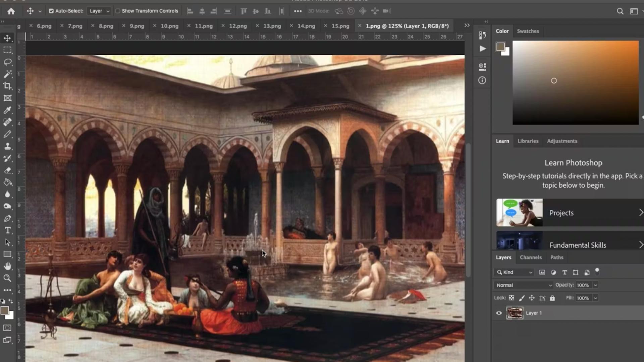This screenshot has width=644, height=362.
Task: Select the Blur tool
Action: (7, 194)
